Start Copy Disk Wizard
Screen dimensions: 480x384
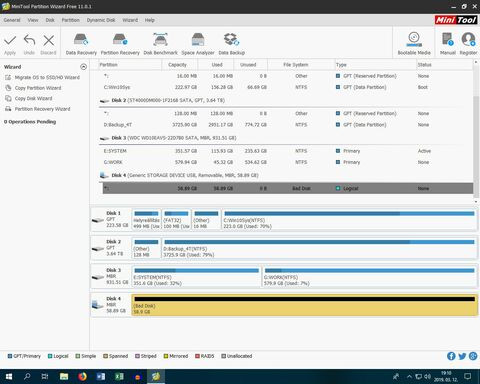click(x=29, y=98)
